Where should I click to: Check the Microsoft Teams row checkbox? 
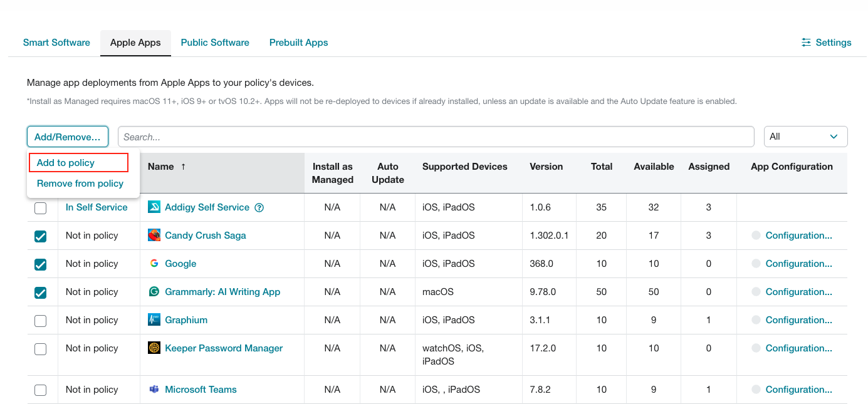click(x=41, y=390)
